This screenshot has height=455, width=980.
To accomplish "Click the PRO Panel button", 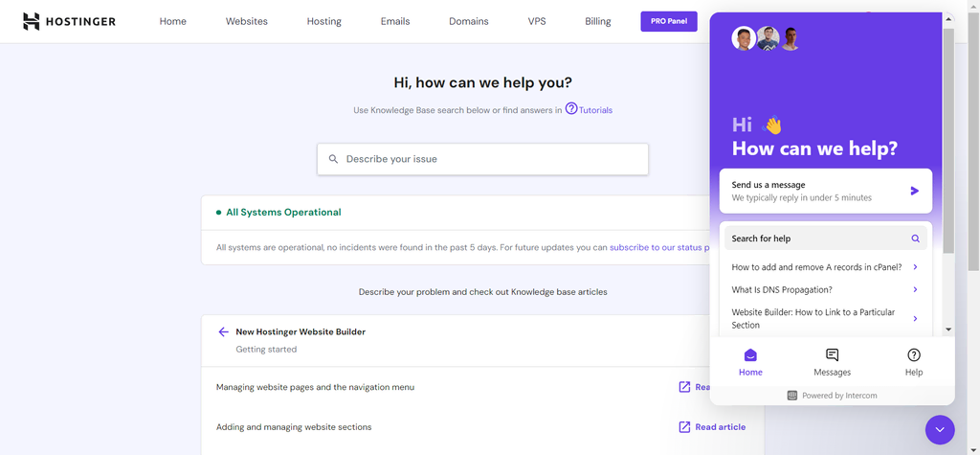I will point(669,21).
